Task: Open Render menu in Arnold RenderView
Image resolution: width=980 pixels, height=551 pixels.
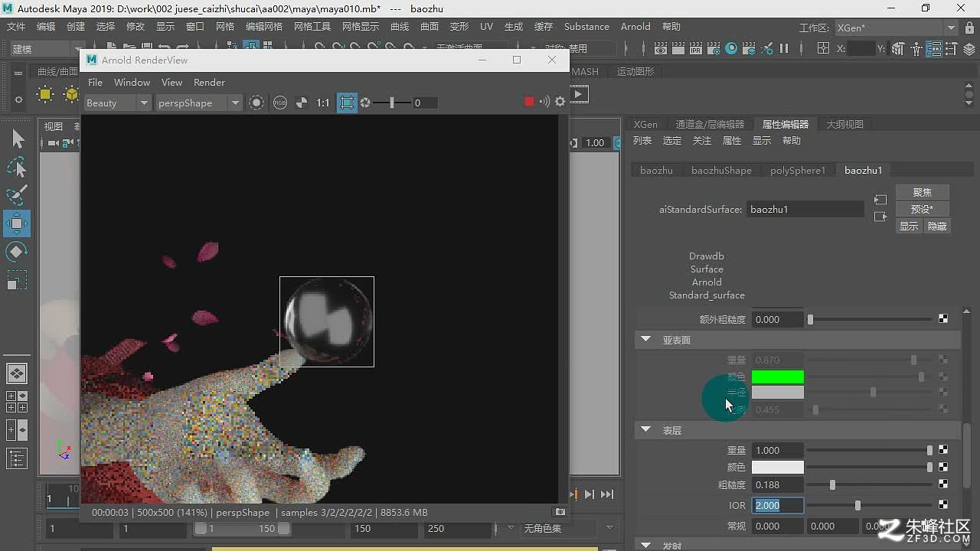Action: pos(209,82)
